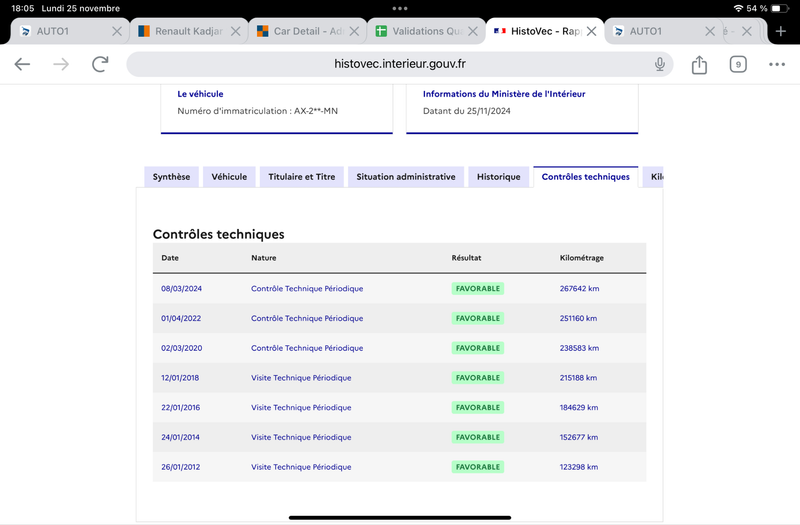The height and width of the screenshot is (525, 800).
Task: Tap the microphone icon in address bar
Action: [660, 64]
